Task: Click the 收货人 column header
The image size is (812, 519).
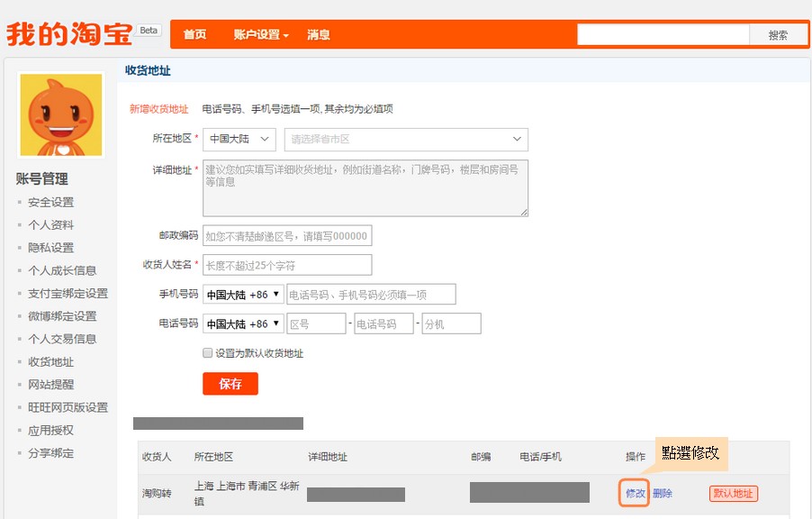Action: [157, 457]
